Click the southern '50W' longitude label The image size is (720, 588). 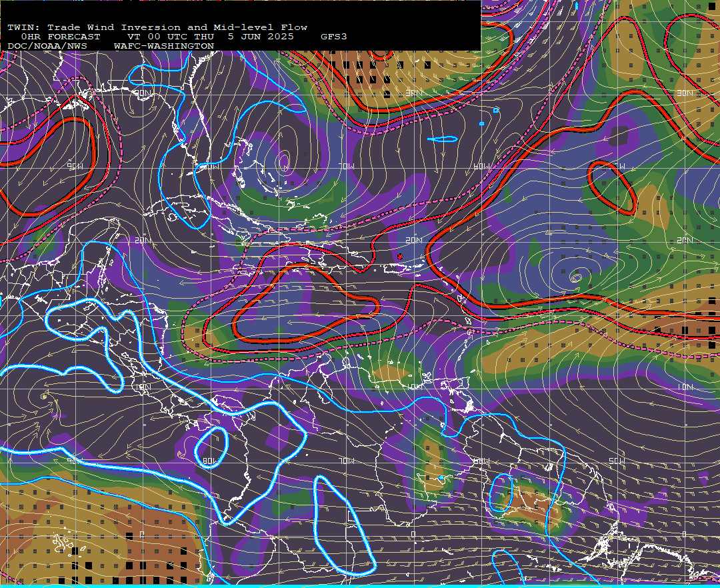click(x=617, y=461)
